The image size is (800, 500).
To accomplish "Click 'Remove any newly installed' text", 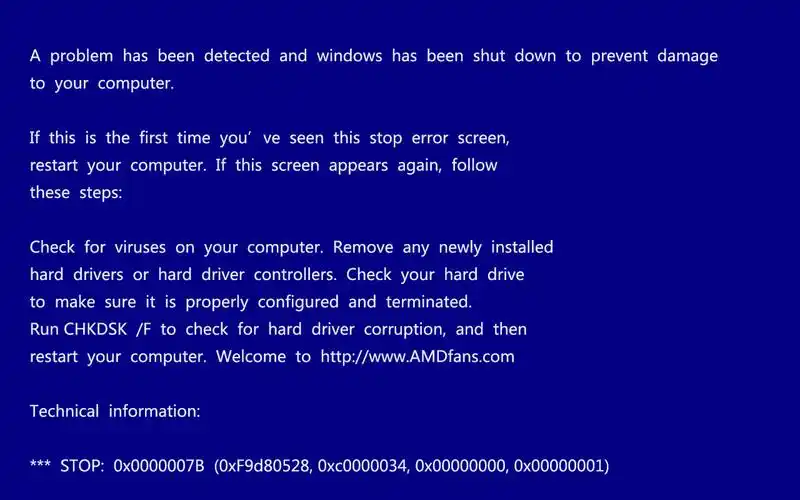I will [443, 247].
